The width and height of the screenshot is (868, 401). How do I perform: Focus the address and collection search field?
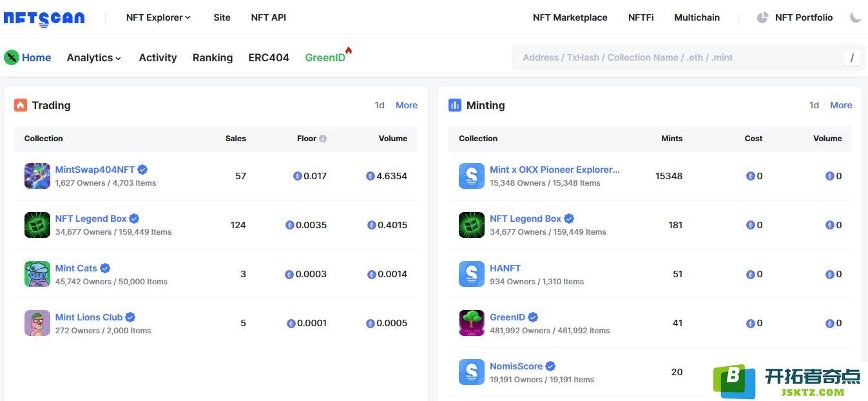687,57
